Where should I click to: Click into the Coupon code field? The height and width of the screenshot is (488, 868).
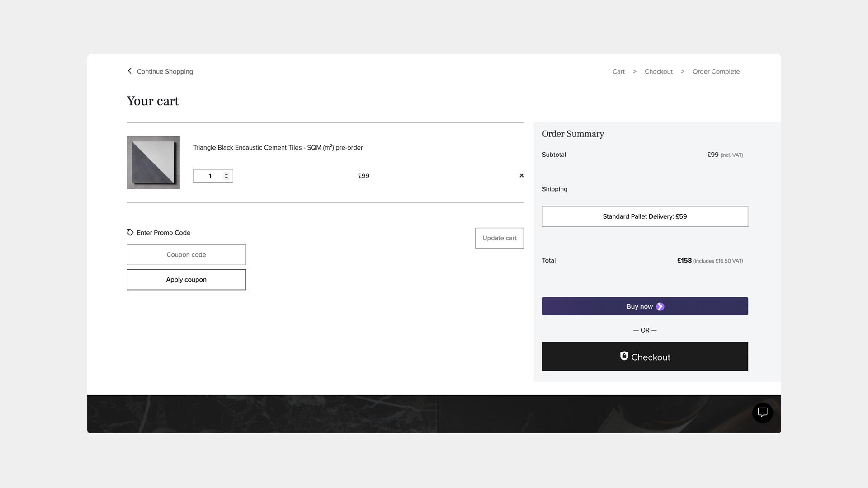[186, 255]
